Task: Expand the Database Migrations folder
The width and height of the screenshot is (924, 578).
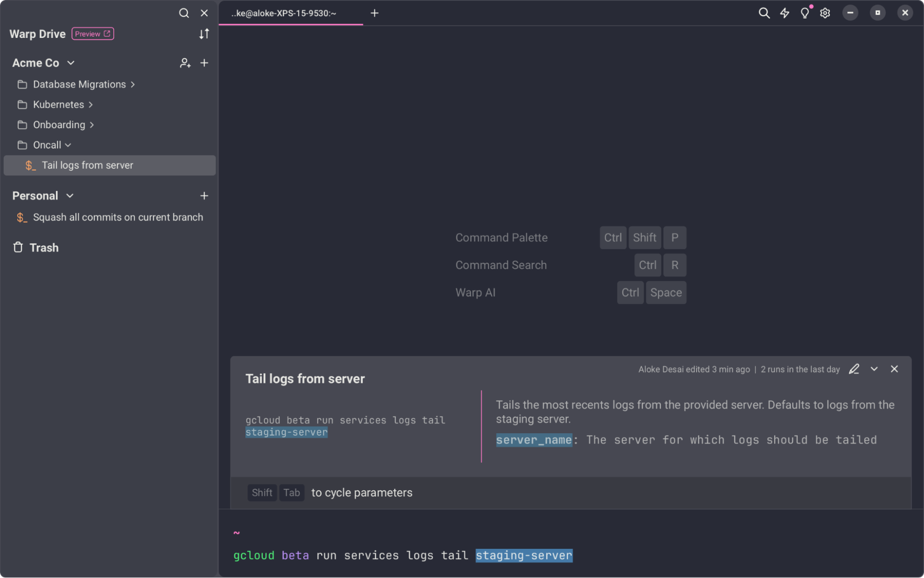Action: click(x=133, y=84)
